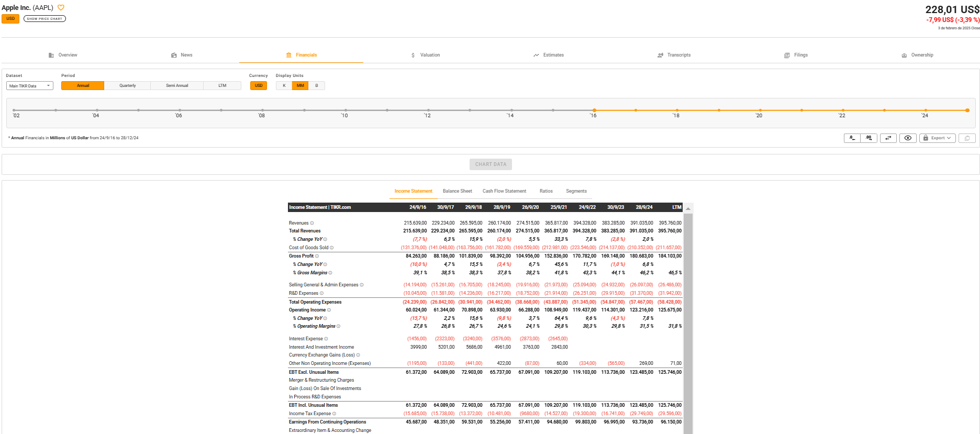Click info icon next to Gross Profit
Screen dimensions: 980x434
pyautogui.click(x=317, y=256)
